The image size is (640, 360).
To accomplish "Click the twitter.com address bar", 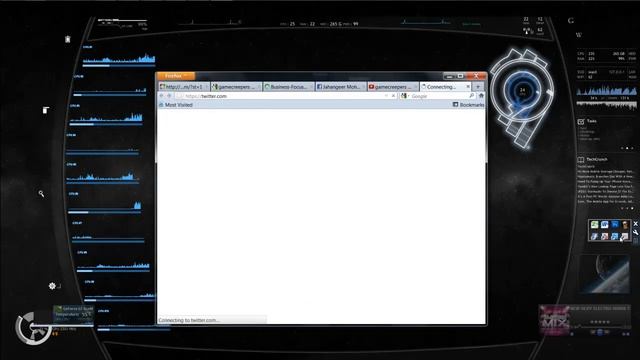I will (x=286, y=96).
